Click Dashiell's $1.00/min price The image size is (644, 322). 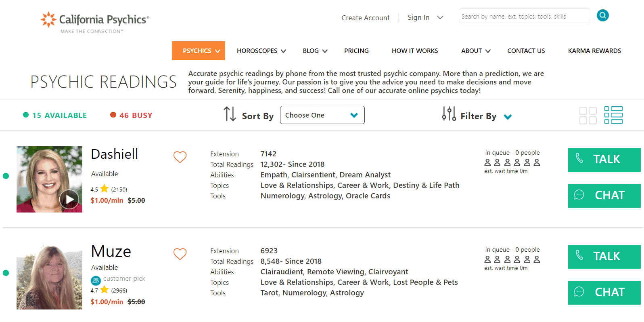click(107, 200)
